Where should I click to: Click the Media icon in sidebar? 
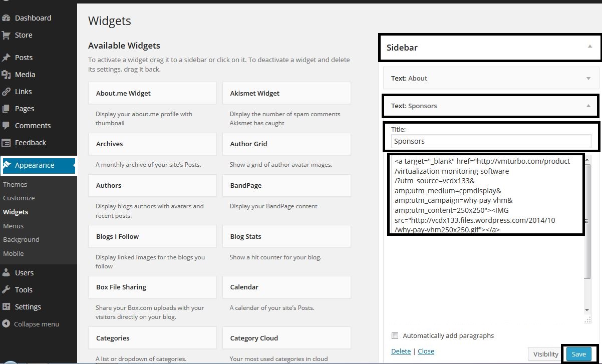coord(6,75)
